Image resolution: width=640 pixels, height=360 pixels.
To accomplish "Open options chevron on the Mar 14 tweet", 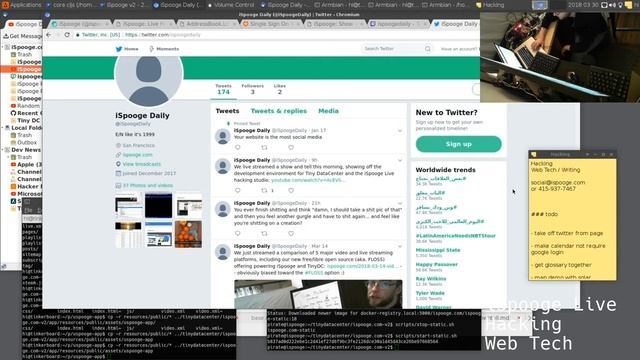I will 400,247.
